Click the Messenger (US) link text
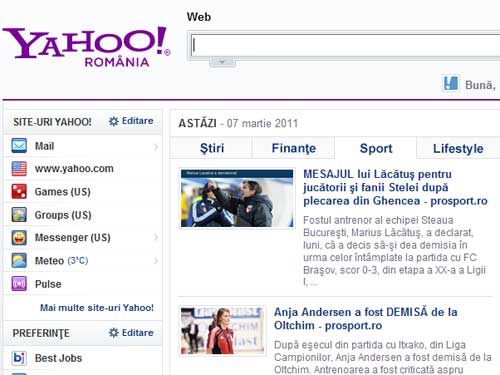 [73, 238]
